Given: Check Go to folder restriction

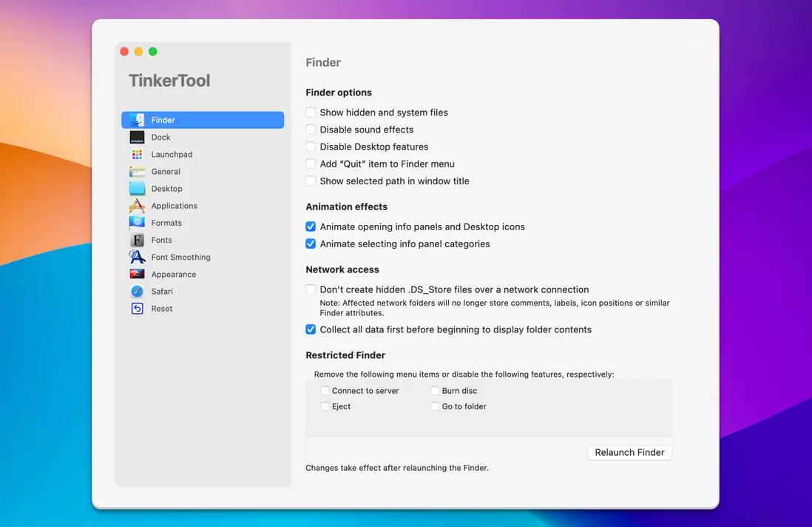Looking at the screenshot, I should [435, 406].
